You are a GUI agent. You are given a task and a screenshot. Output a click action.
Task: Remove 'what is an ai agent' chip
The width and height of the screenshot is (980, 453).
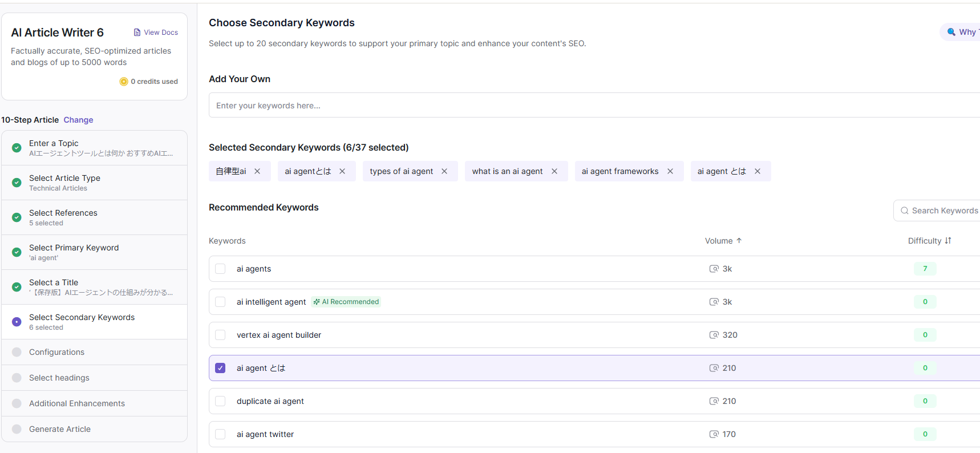pos(554,171)
